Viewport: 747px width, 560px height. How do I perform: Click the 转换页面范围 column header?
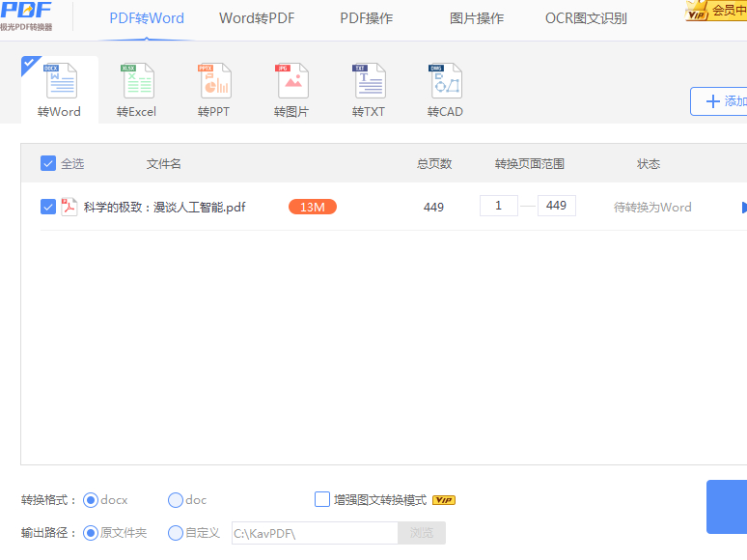pos(529,164)
